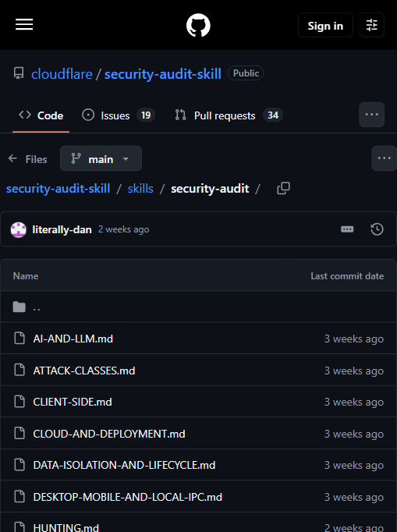Screen dimensions: 397x532
Task: Click the repository book icon
Action: click(19, 73)
